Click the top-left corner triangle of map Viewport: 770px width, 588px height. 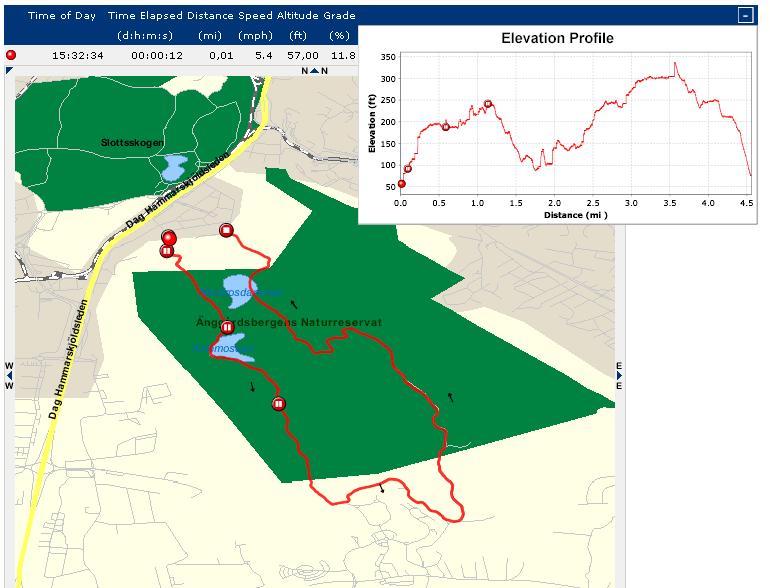click(x=9, y=71)
